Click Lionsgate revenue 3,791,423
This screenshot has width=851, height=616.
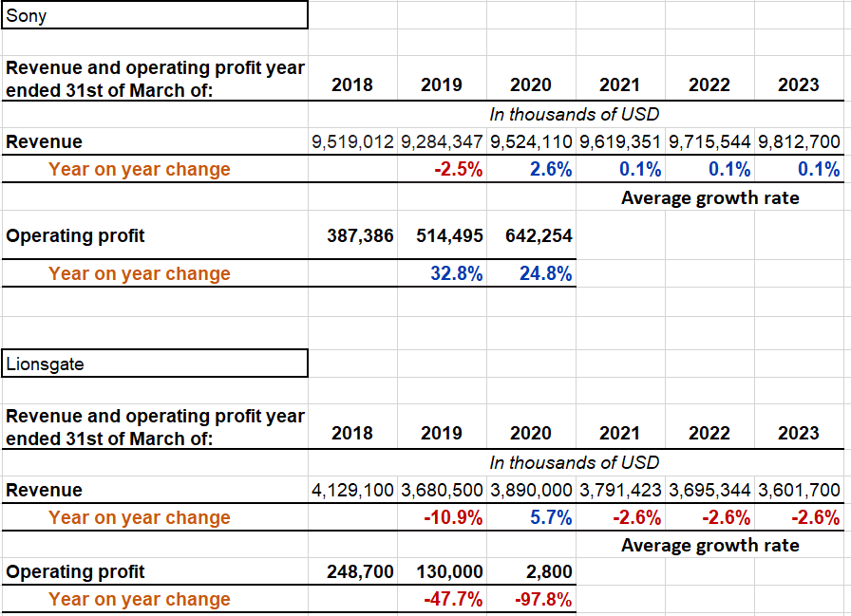(620, 490)
